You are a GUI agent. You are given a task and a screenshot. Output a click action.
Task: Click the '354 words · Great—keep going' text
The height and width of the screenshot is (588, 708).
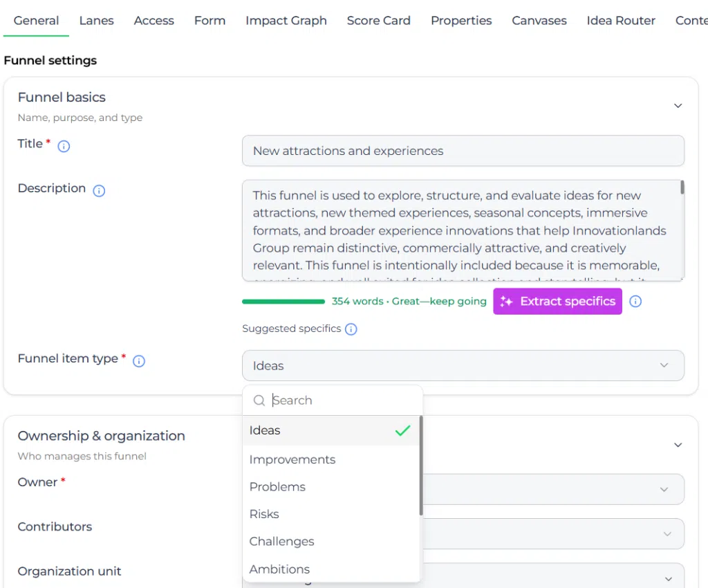[x=409, y=301]
